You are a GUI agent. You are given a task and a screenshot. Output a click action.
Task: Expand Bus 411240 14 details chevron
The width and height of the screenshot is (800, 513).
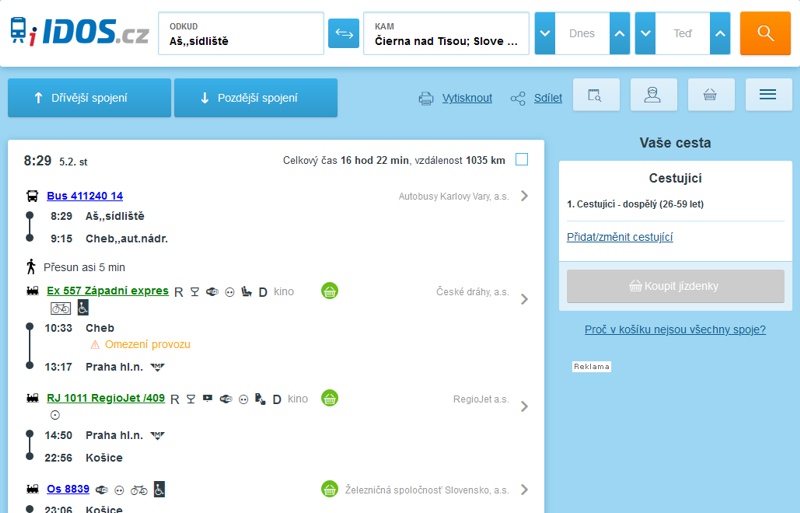524,196
